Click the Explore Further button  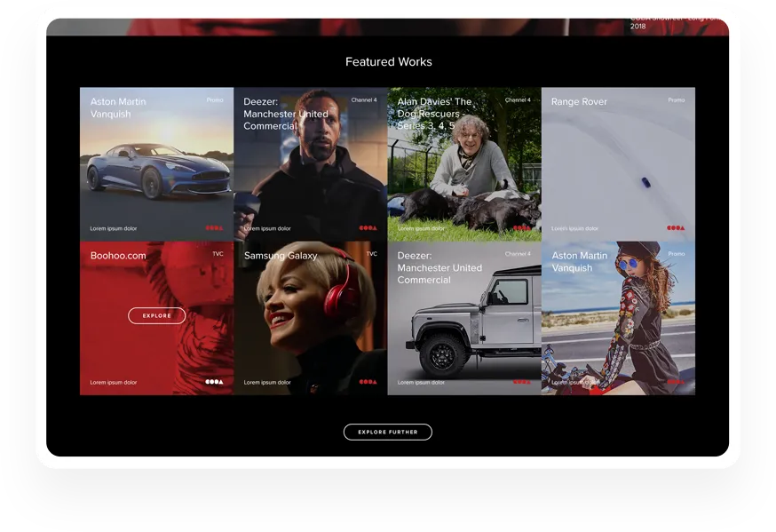[x=387, y=433]
